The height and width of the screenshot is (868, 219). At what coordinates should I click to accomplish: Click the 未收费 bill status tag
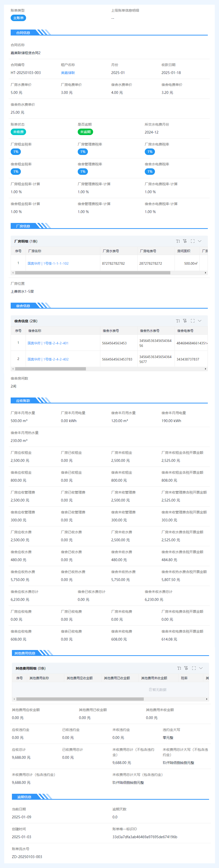tap(18, 132)
